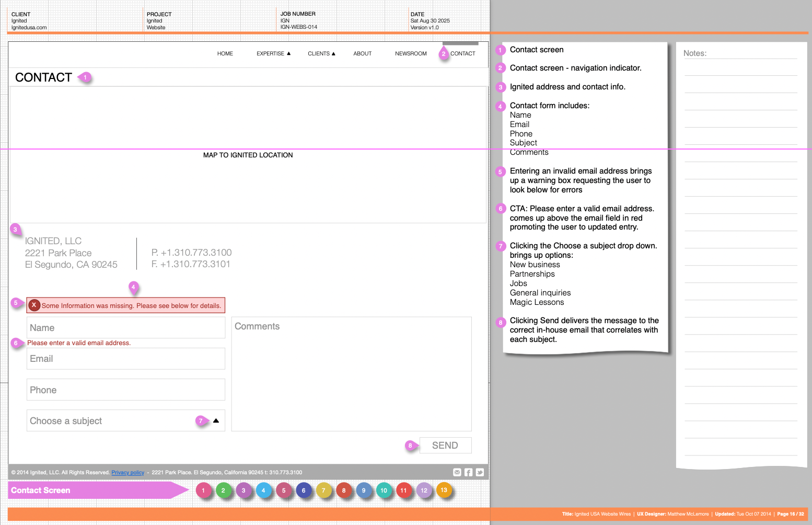Select the lavender numbered circle 12
The width and height of the screenshot is (812, 525).
pos(424,490)
